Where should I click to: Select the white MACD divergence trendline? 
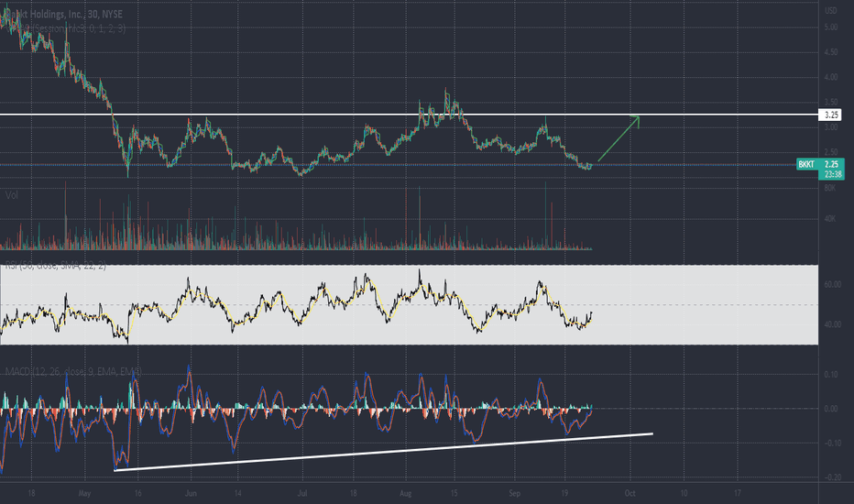coord(383,452)
